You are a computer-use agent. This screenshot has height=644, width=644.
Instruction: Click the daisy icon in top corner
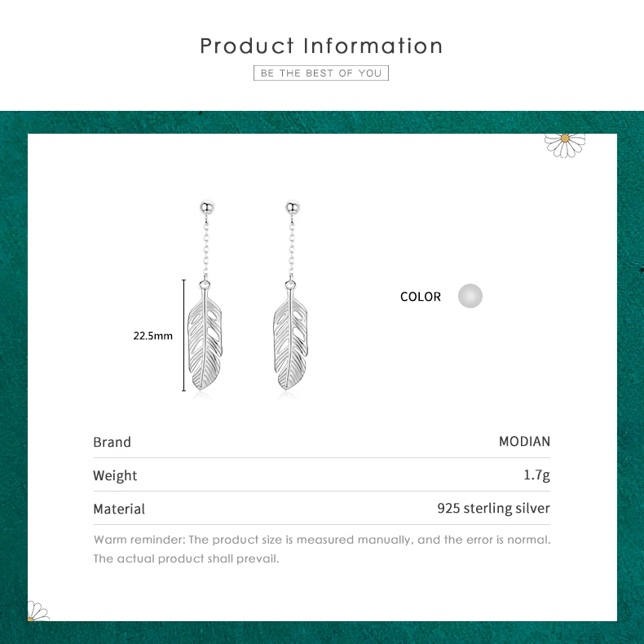coord(565,145)
